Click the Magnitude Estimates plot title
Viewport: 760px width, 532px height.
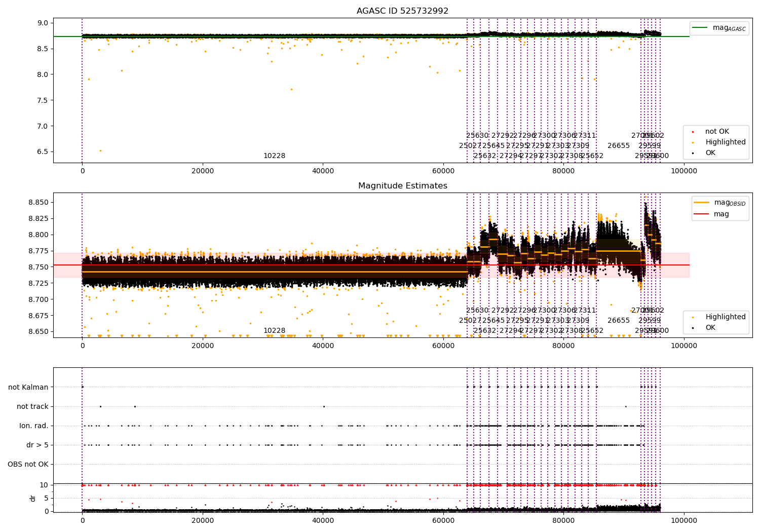402,186
